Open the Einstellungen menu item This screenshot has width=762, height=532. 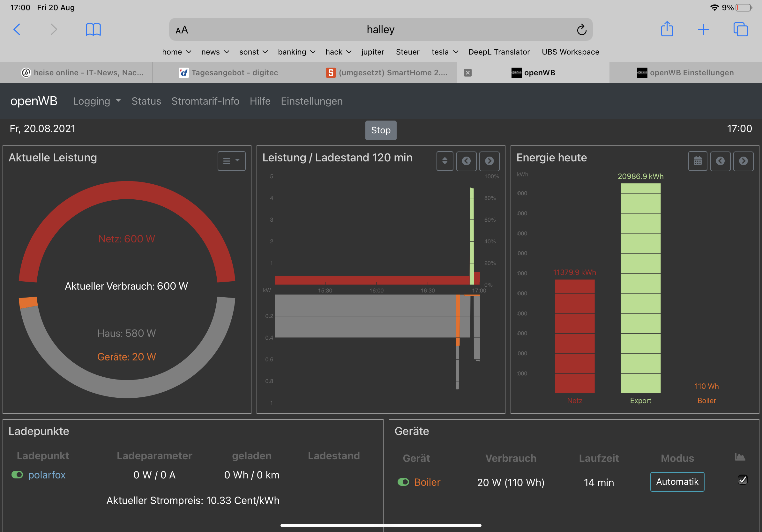311,101
